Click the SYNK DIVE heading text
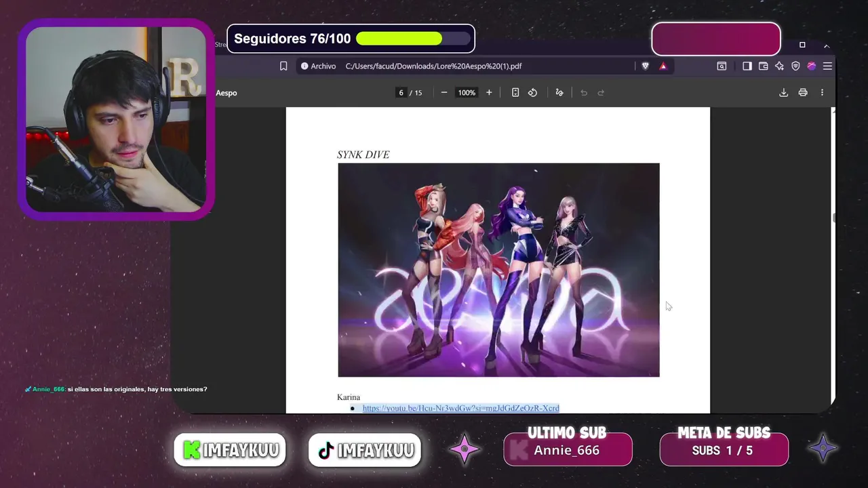 coord(363,155)
